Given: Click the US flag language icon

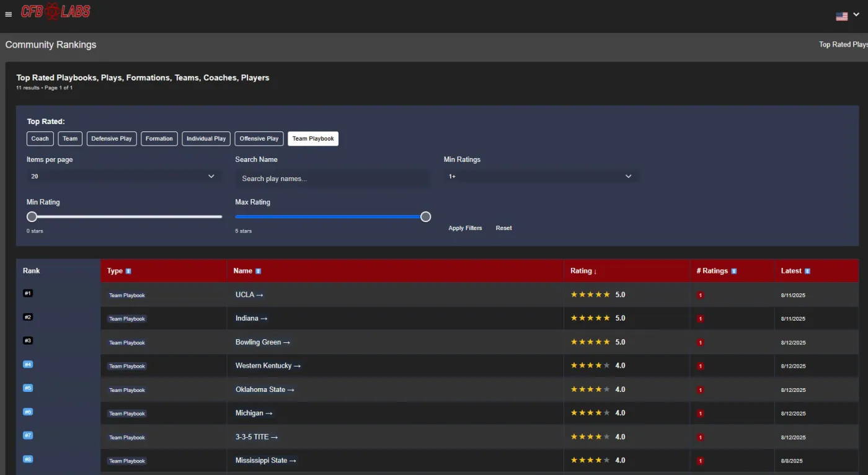Looking at the screenshot, I should 841,16.
